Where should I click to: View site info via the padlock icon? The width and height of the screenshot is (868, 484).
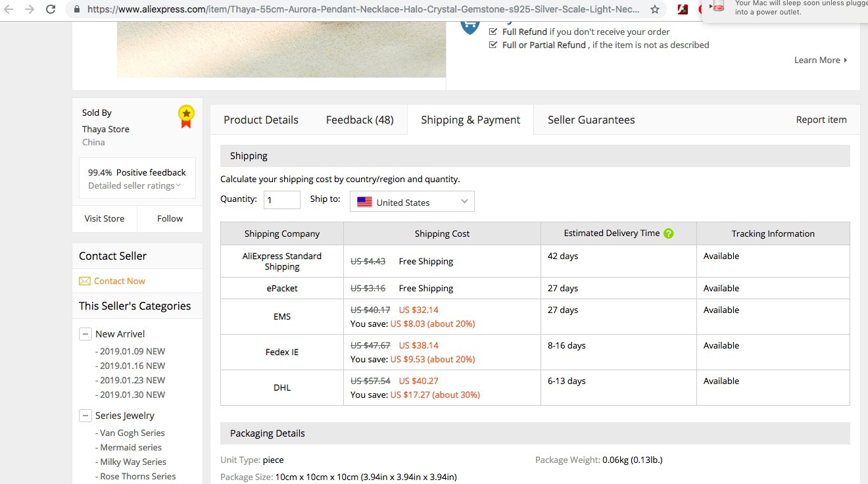tap(77, 9)
